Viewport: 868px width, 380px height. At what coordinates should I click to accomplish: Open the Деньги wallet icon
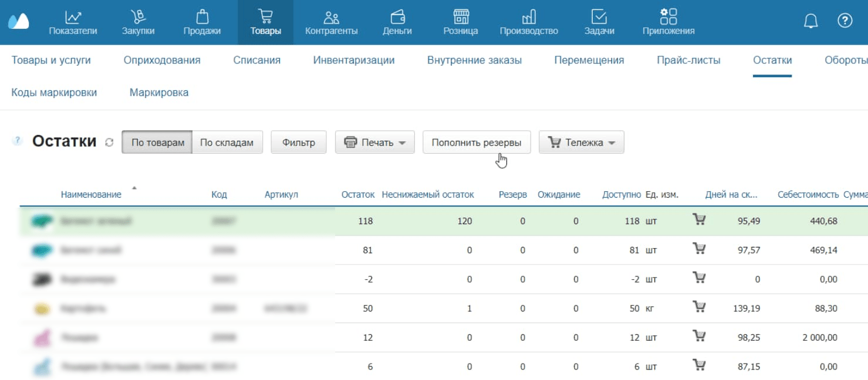click(x=397, y=16)
